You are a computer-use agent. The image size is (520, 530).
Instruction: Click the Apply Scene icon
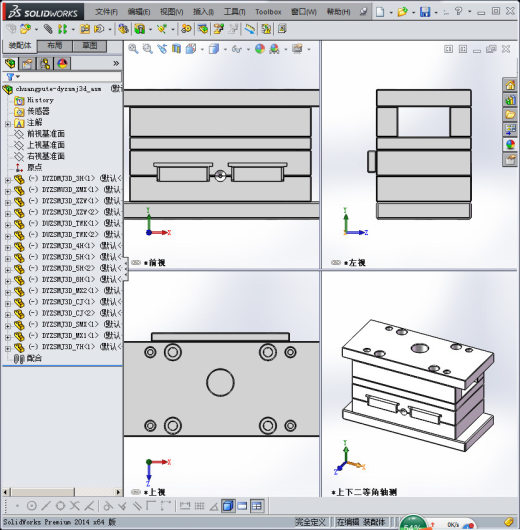coord(274,49)
